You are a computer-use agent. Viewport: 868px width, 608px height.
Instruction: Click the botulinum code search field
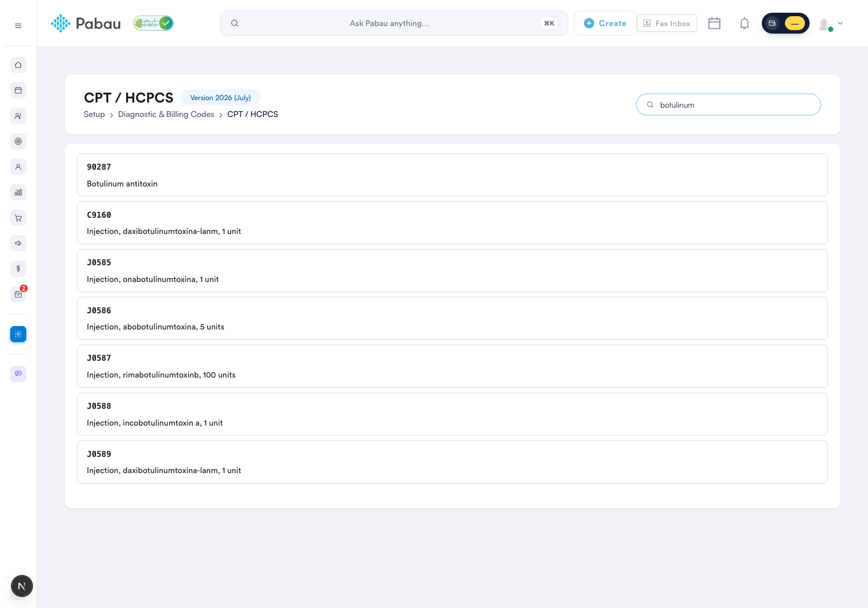[729, 105]
